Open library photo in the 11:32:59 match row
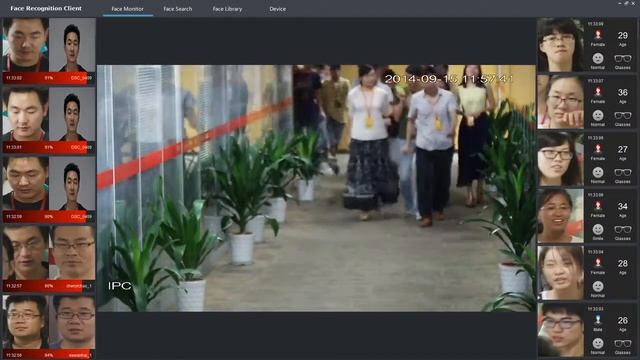The image size is (640, 360). pyautogui.click(x=72, y=184)
